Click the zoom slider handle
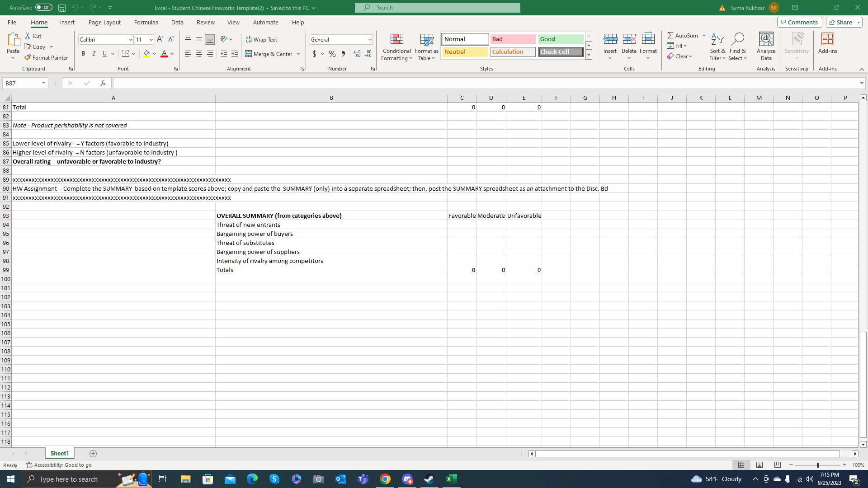This screenshot has width=868, height=488. click(x=818, y=465)
